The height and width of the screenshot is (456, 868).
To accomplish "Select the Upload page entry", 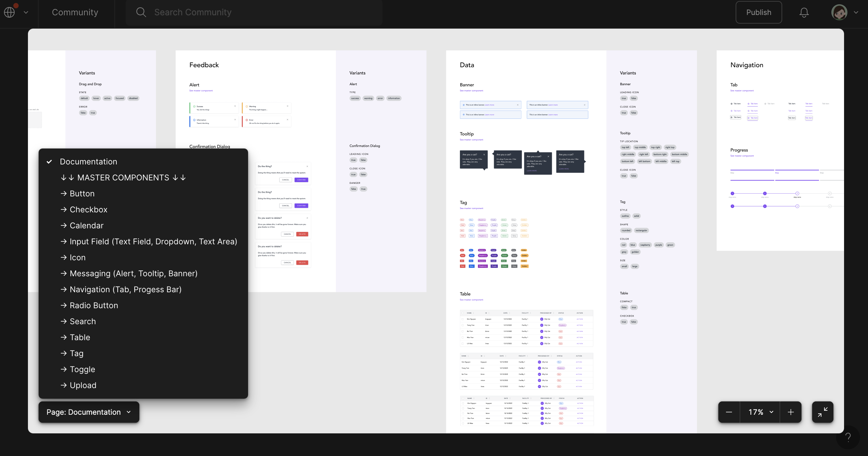I will pyautogui.click(x=83, y=385).
